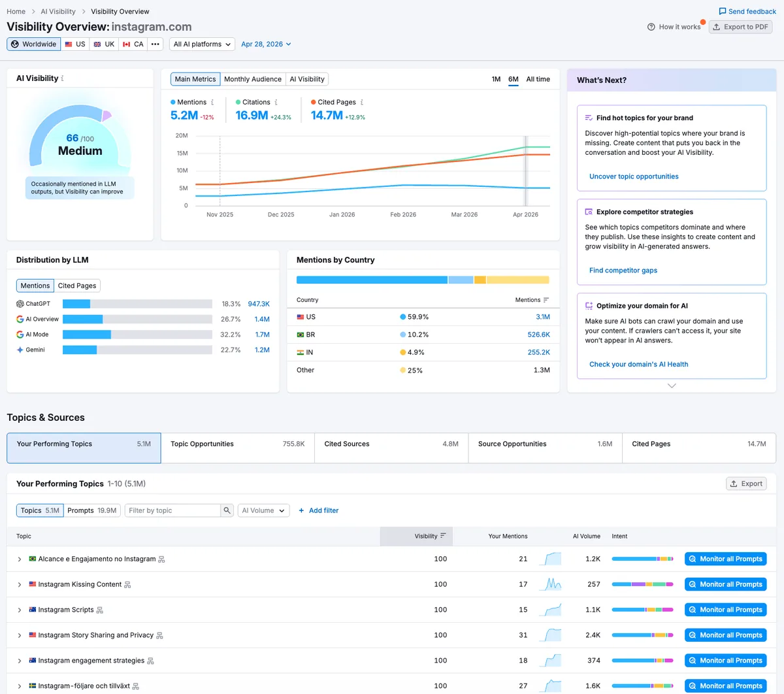Click the info icon next to Mentions metric

[212, 103]
